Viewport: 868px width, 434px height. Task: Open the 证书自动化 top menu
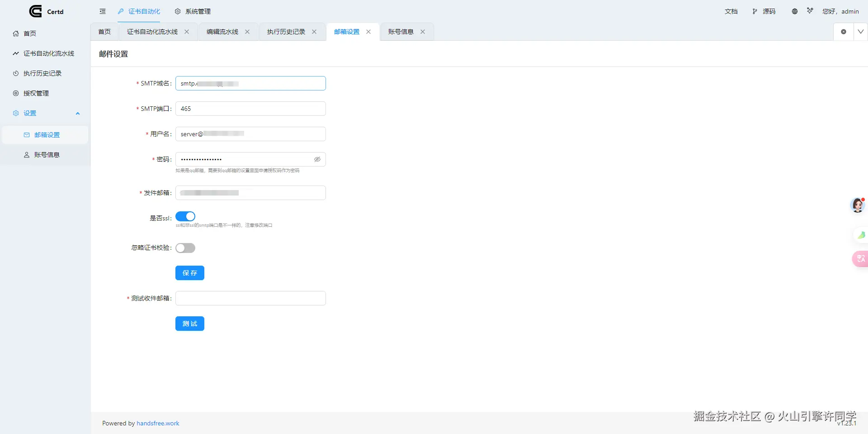coord(139,11)
